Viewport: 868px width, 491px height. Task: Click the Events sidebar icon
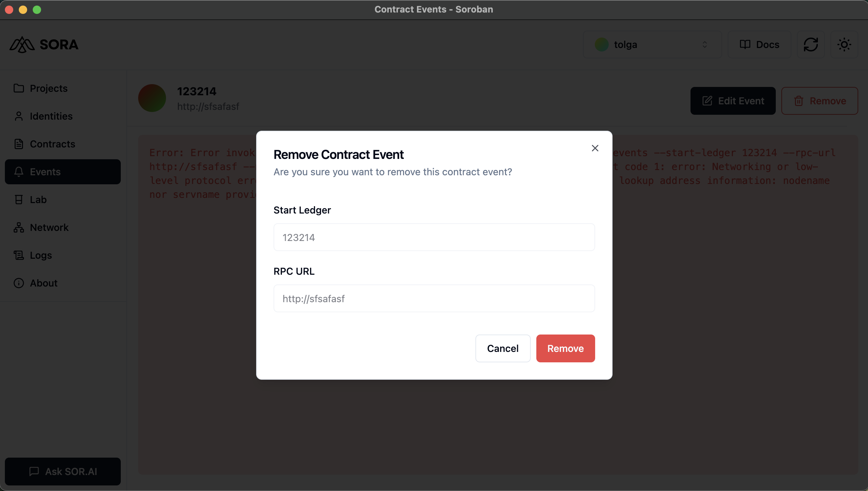pos(18,172)
